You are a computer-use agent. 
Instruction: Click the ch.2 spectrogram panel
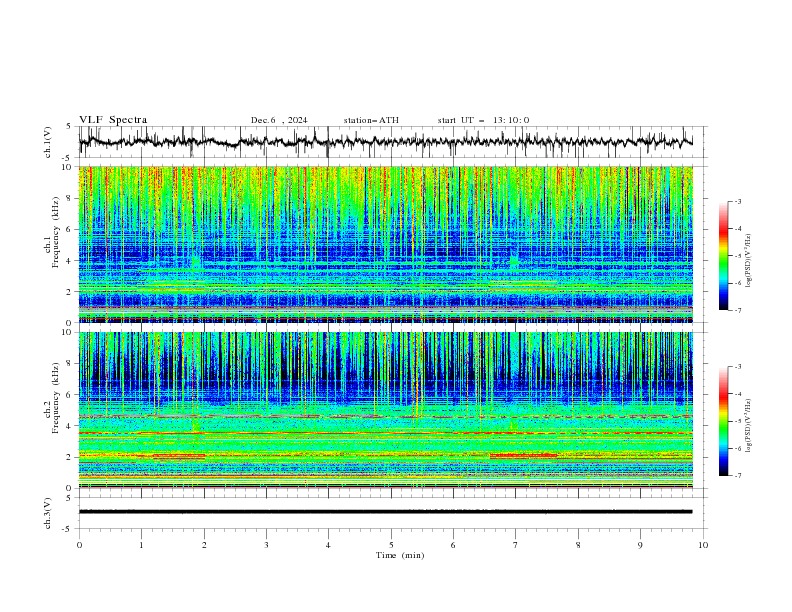(x=386, y=410)
